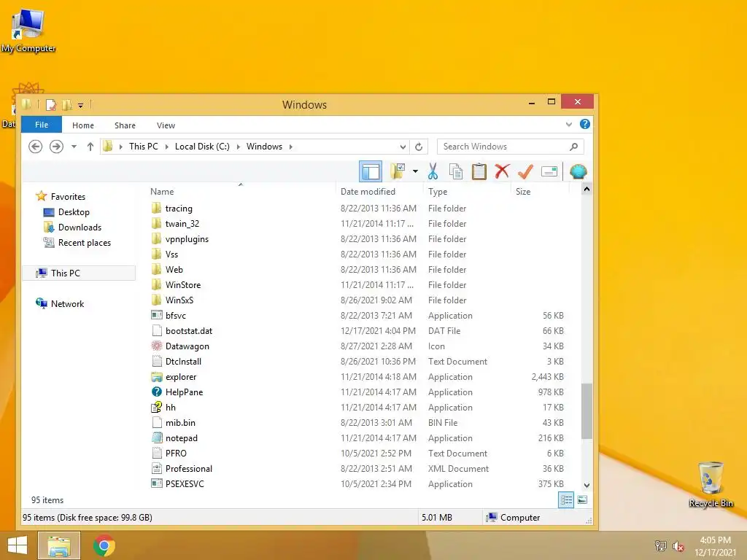Open the address bar history dropdown
747x560 pixels.
pyautogui.click(x=403, y=147)
